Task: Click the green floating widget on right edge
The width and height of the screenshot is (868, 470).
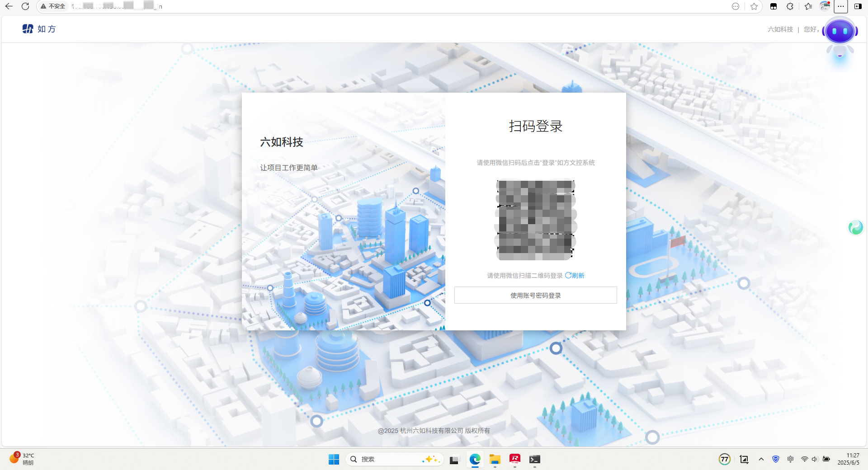Action: (855, 227)
